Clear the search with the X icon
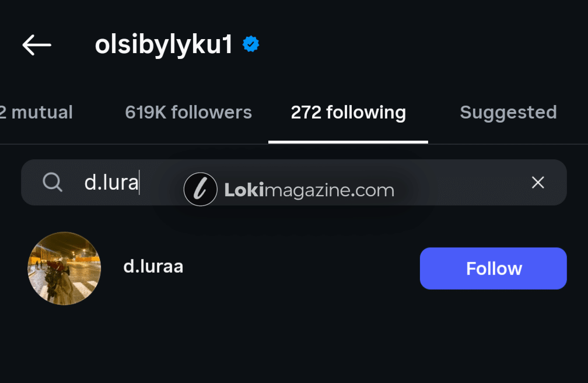588x383 pixels. coord(538,183)
